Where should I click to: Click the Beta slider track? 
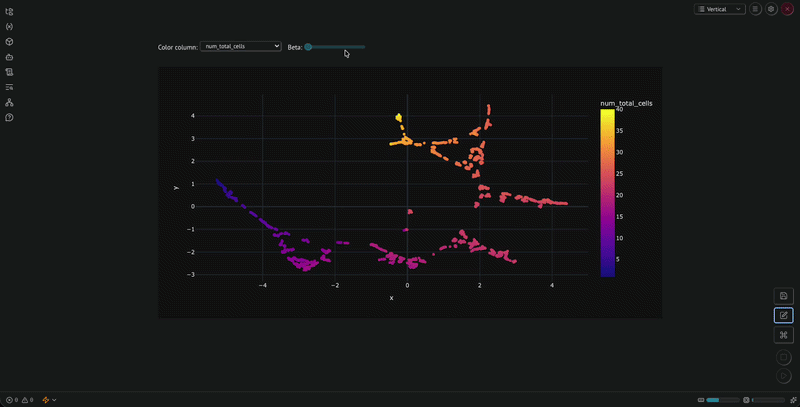[x=335, y=47]
